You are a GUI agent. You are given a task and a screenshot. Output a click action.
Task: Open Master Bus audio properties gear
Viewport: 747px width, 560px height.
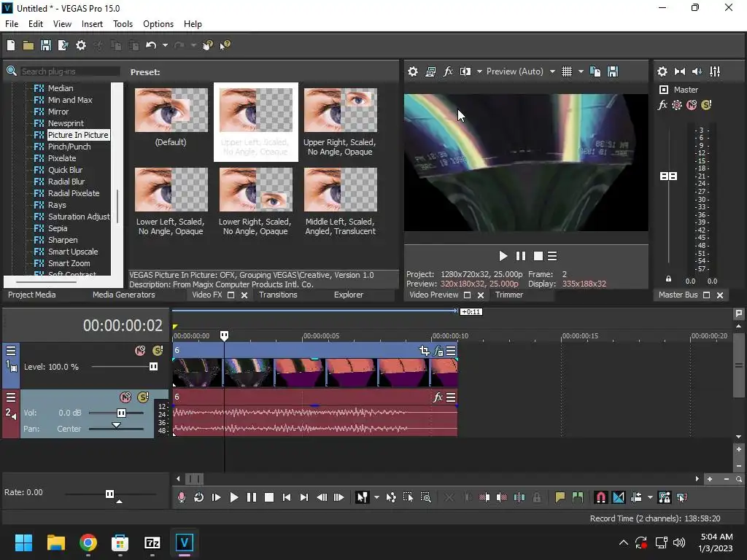pos(662,71)
